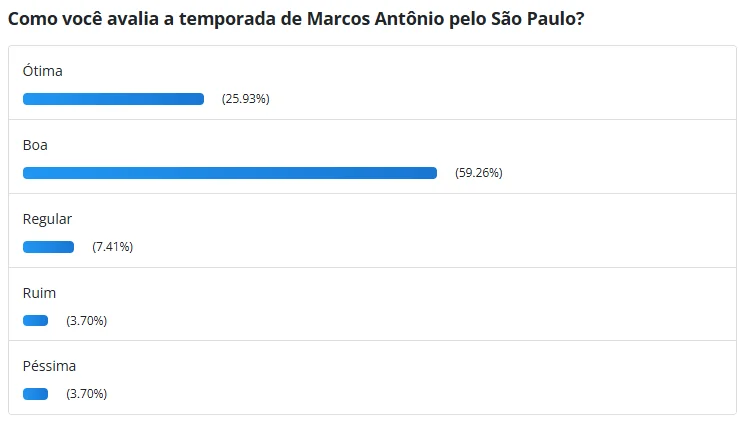The width and height of the screenshot is (745, 424).
Task: Click "Marcos Antônio" in the poll question
Action: 387,19
